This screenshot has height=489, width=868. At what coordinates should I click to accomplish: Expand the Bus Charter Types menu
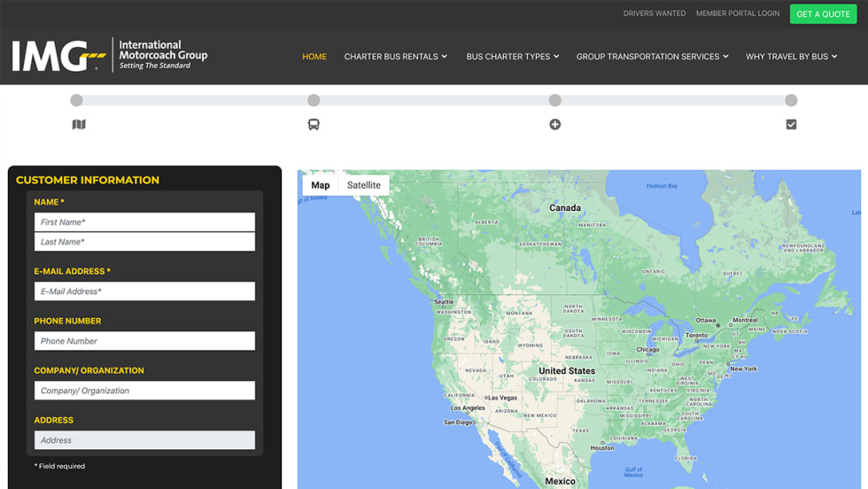coord(512,57)
